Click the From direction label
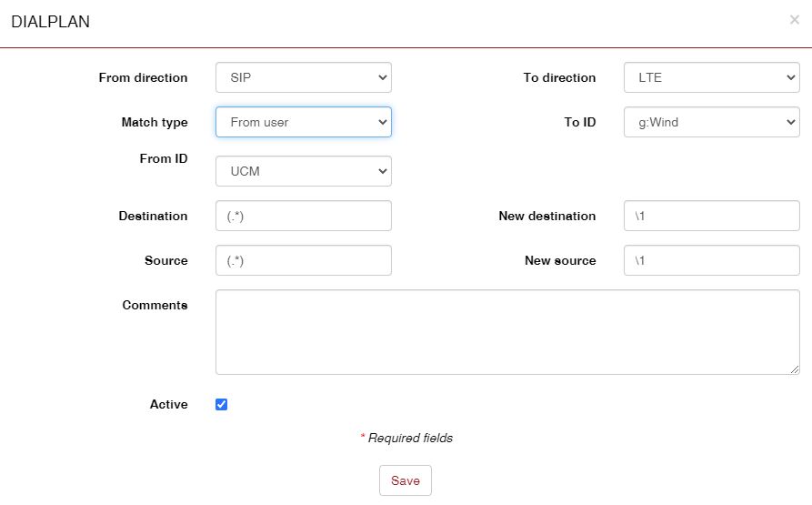The height and width of the screenshot is (505, 812). pyautogui.click(x=143, y=78)
